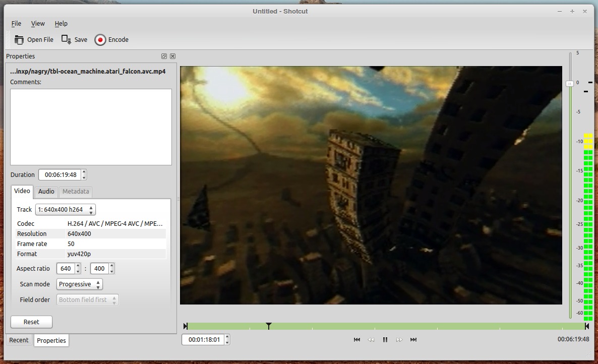
Task: Click the aspect ratio width field 640
Action: point(66,269)
